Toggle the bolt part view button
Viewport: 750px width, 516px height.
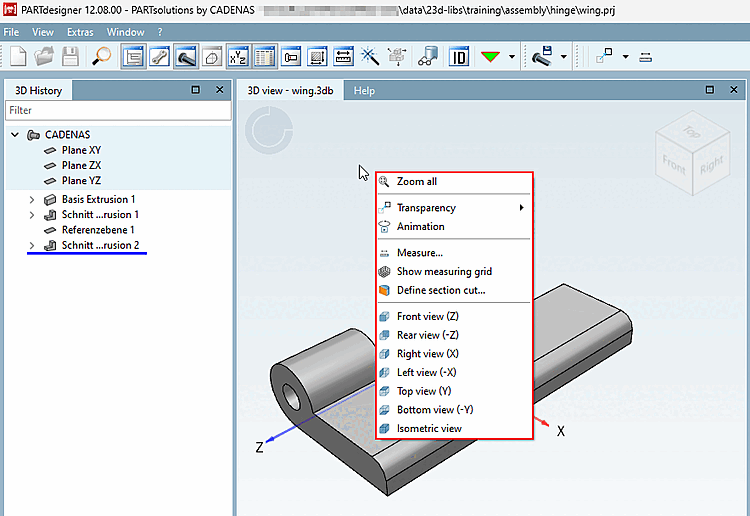tap(186, 56)
